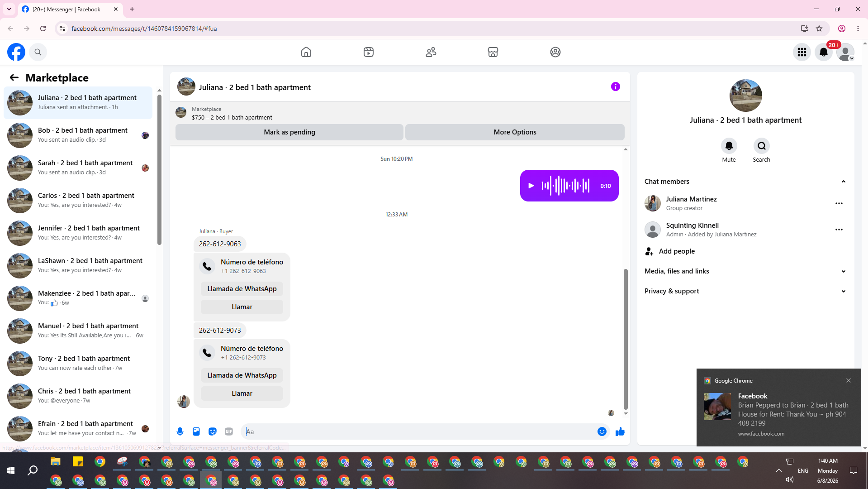Go back from Marketplace chats

[x=14, y=77]
